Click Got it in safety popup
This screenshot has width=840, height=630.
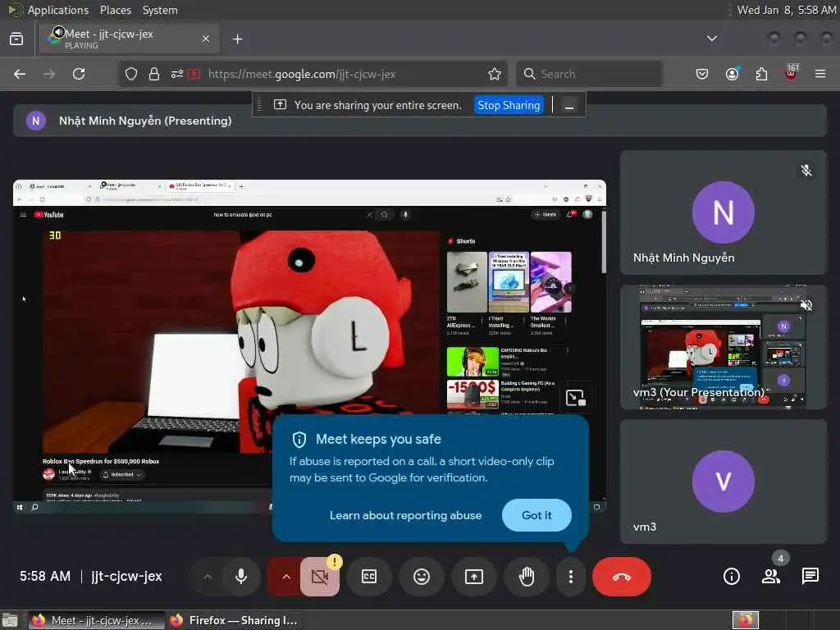click(x=536, y=515)
